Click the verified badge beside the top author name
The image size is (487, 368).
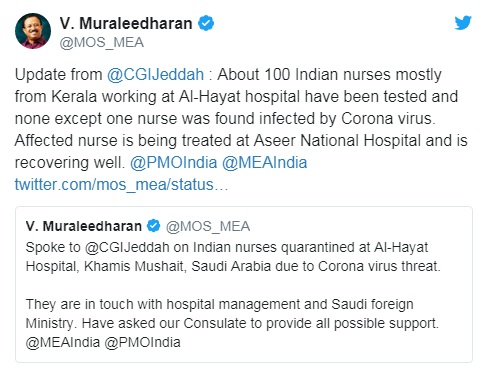[x=206, y=23]
